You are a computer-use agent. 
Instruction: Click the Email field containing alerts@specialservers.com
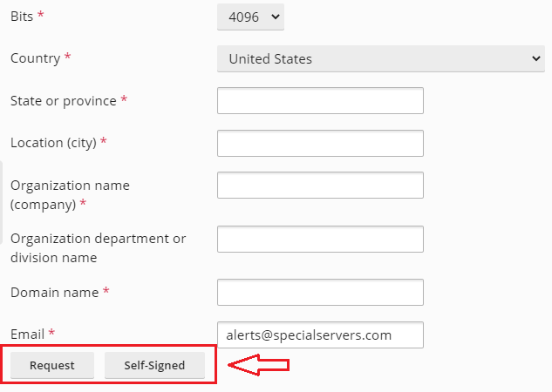click(x=320, y=335)
